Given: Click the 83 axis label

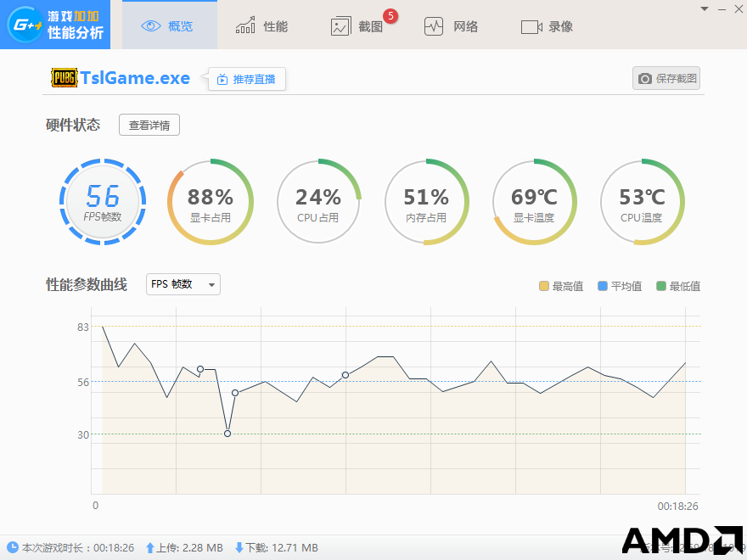Looking at the screenshot, I should click(83, 327).
